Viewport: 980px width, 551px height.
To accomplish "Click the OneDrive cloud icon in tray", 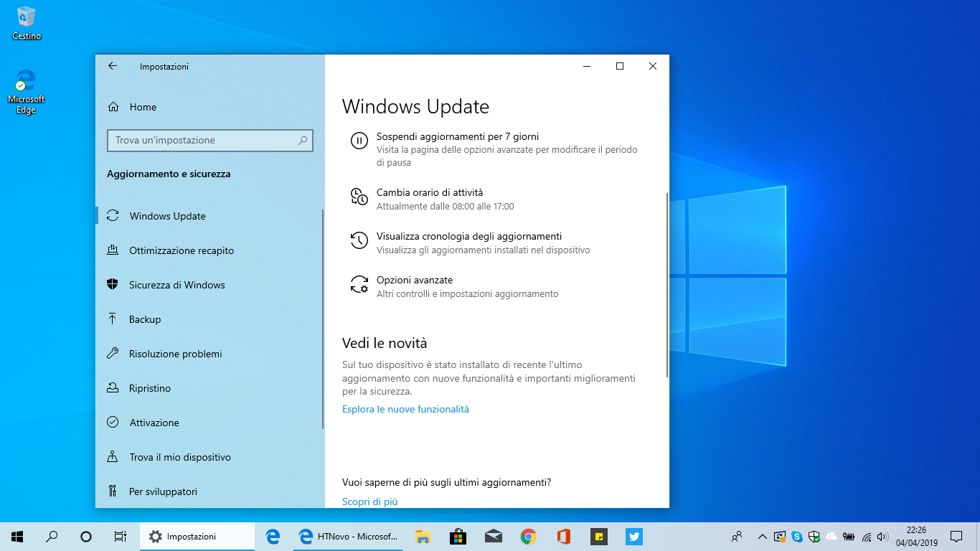I will point(831,536).
